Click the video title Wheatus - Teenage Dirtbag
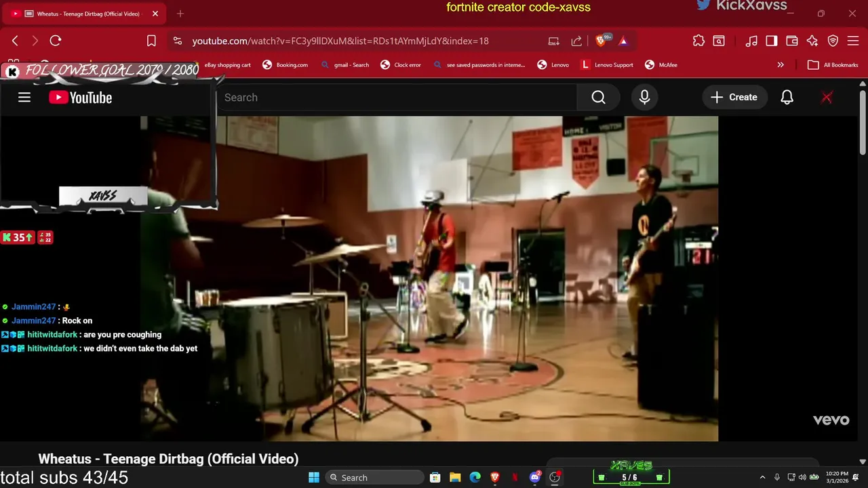 pos(168,459)
